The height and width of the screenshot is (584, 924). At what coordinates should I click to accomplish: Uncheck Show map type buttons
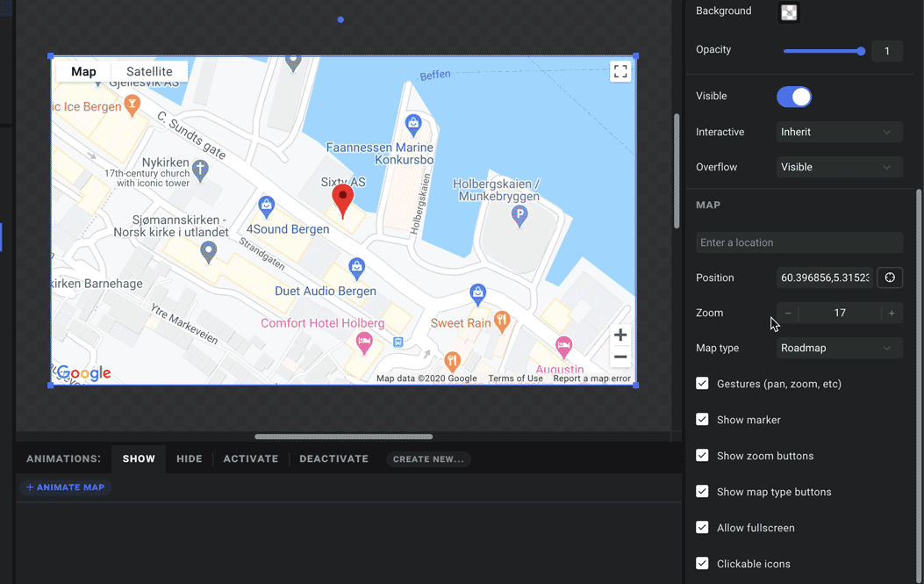(x=702, y=492)
